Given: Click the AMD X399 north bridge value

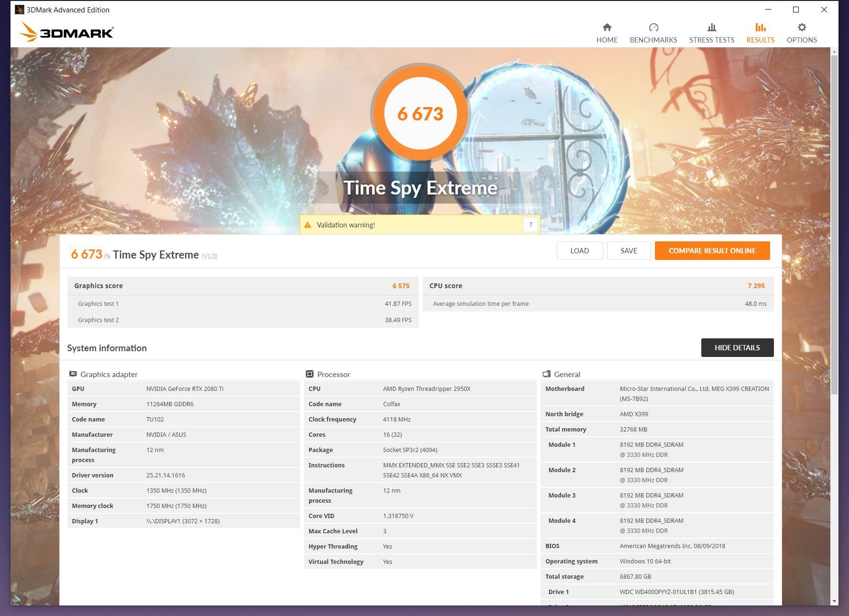Looking at the screenshot, I should 634,414.
